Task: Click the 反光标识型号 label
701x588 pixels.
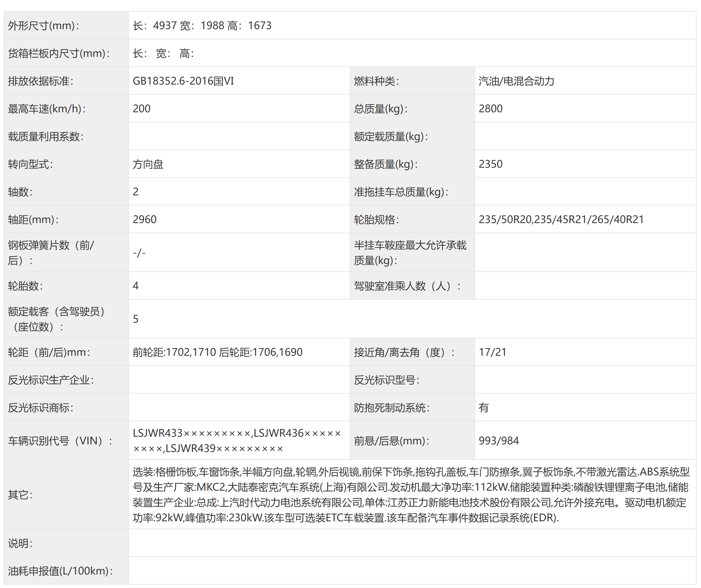Action: coord(387,380)
